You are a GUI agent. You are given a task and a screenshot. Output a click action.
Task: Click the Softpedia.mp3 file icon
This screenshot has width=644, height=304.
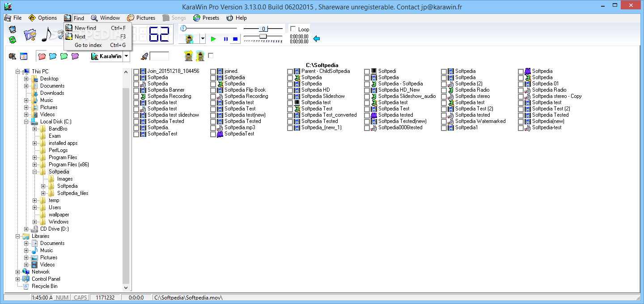point(220,127)
